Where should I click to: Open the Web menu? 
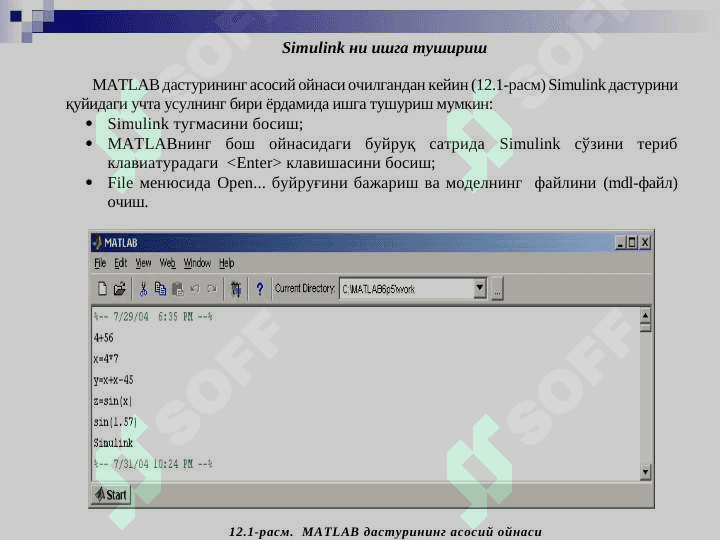coord(168,263)
